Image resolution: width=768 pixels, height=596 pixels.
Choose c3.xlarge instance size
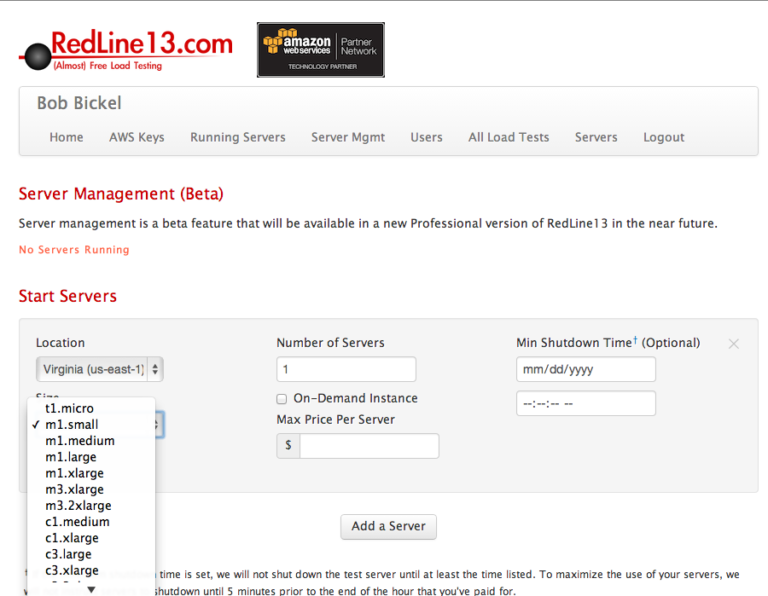pos(91,570)
